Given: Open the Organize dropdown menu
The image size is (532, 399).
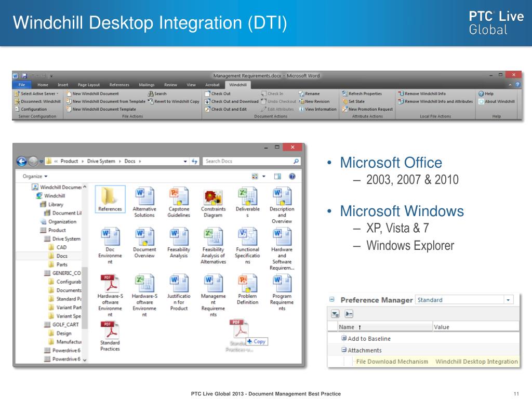Looking at the screenshot, I should pos(35,177).
